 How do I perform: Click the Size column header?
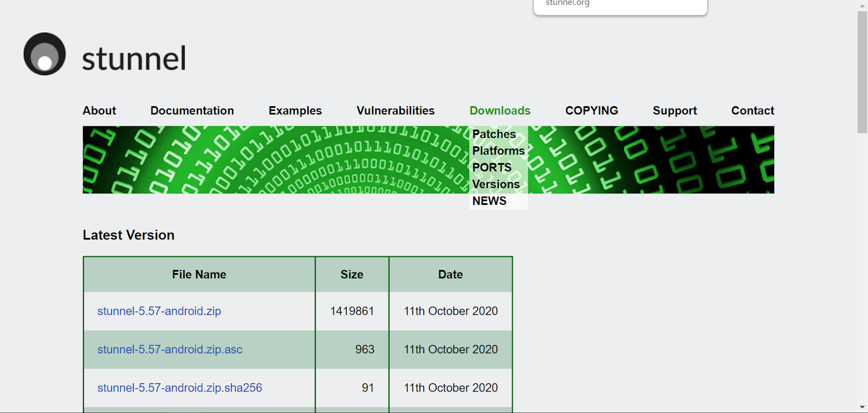(x=352, y=275)
